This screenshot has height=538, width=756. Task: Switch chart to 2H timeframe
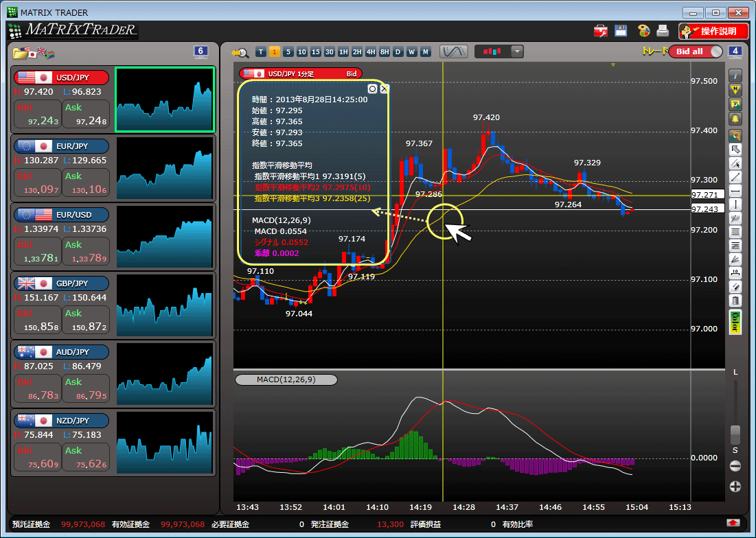[357, 52]
